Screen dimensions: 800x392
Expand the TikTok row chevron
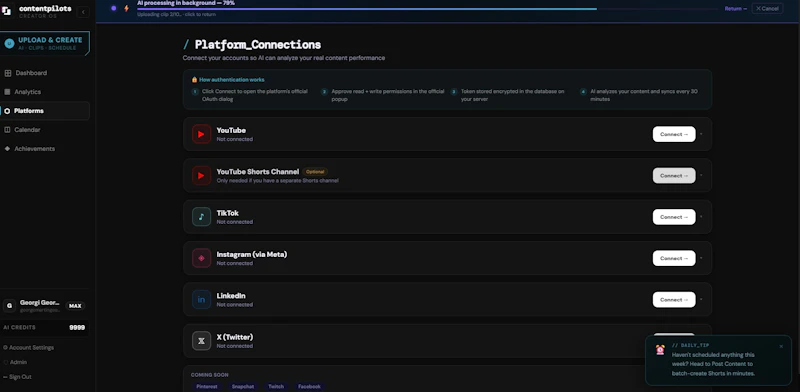pos(702,217)
